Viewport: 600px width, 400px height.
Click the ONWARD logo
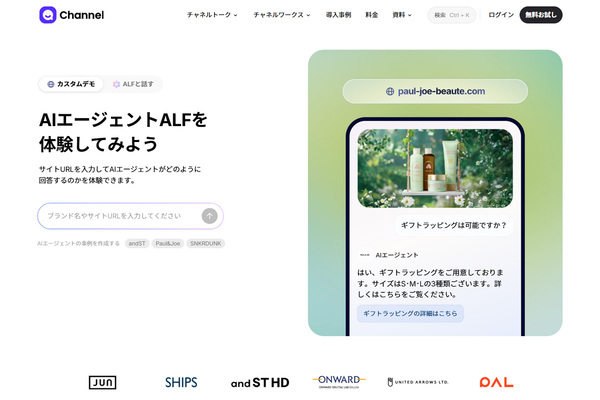pos(339,382)
